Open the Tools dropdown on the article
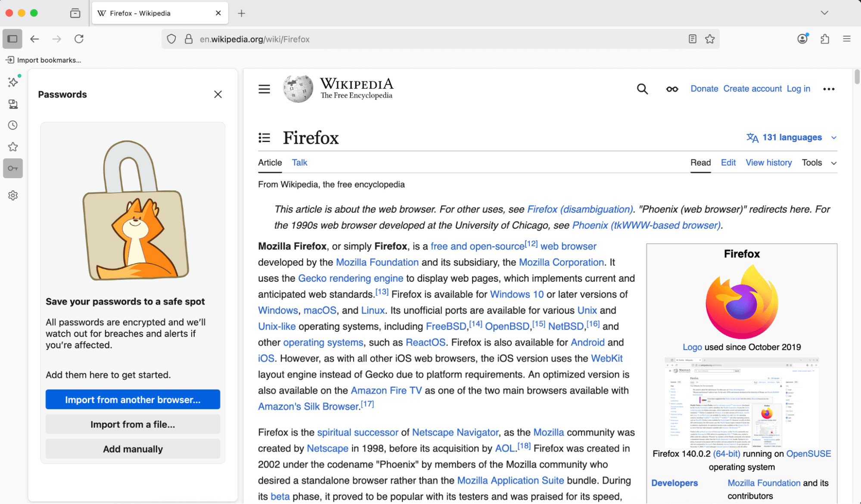 [818, 163]
